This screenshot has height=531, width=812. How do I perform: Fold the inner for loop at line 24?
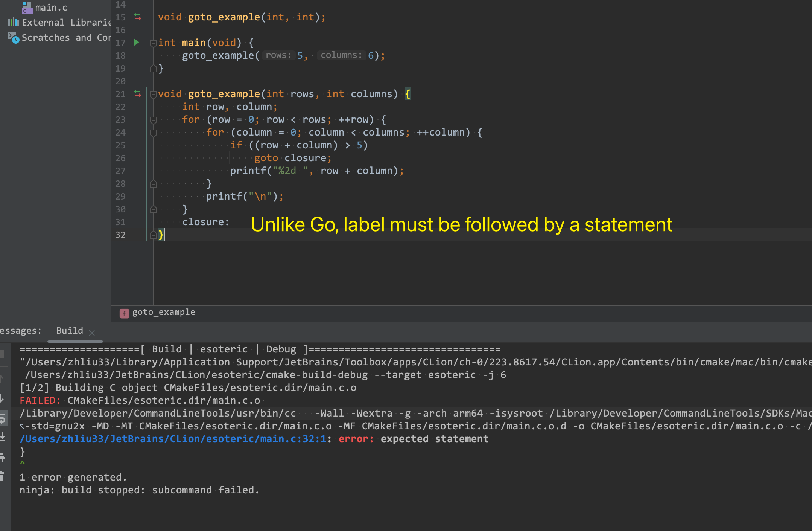pyautogui.click(x=153, y=133)
